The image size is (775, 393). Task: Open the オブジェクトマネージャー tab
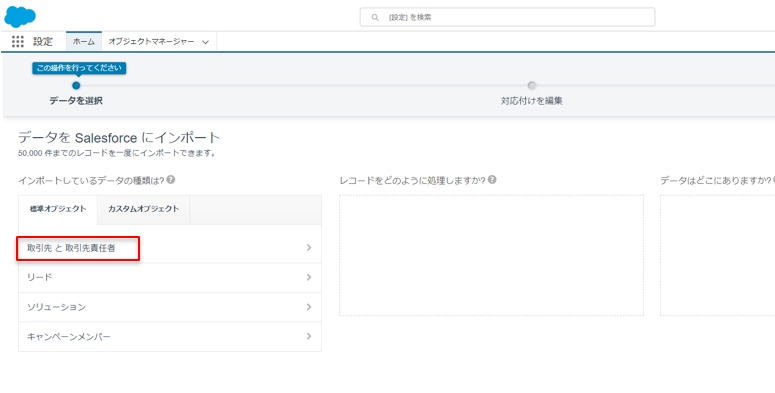151,42
